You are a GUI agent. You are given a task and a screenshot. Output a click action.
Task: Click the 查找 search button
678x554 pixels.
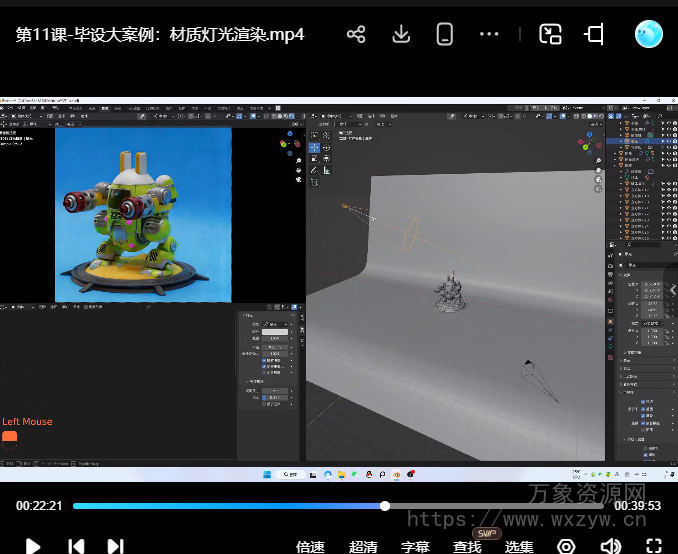point(467,546)
